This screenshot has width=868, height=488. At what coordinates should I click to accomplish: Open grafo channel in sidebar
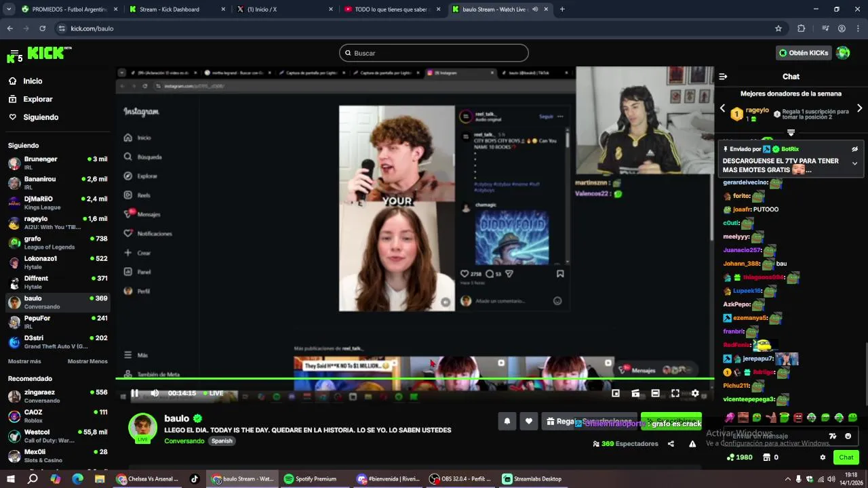[58, 243]
